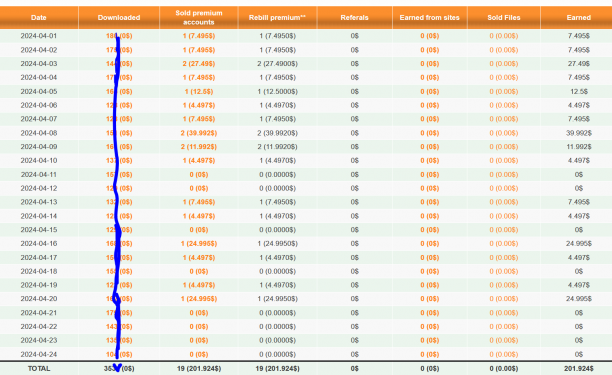Viewport: 612px width, 375px height.
Task: Open Earned from sites link for 2024-04-07
Action: click(429, 119)
